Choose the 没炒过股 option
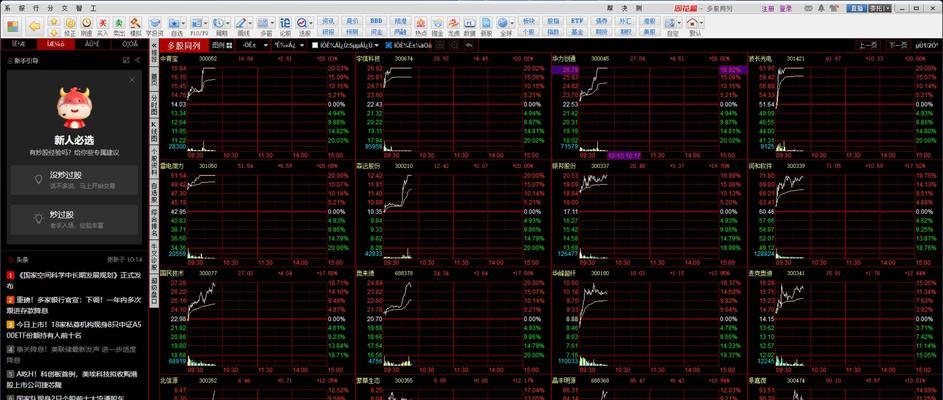The width and height of the screenshot is (943, 400). [74, 180]
